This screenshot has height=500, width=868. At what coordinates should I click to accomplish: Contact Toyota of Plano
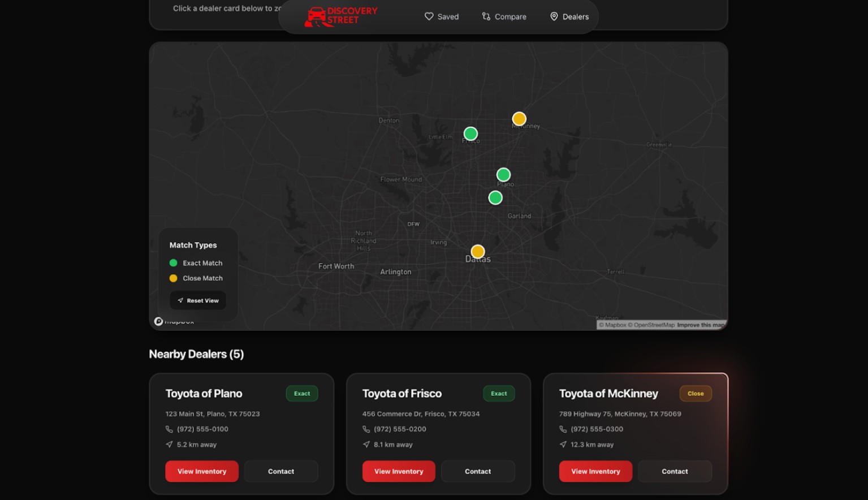point(281,471)
